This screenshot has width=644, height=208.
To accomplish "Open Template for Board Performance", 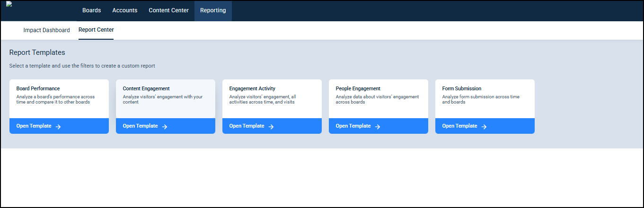I will click(34, 126).
